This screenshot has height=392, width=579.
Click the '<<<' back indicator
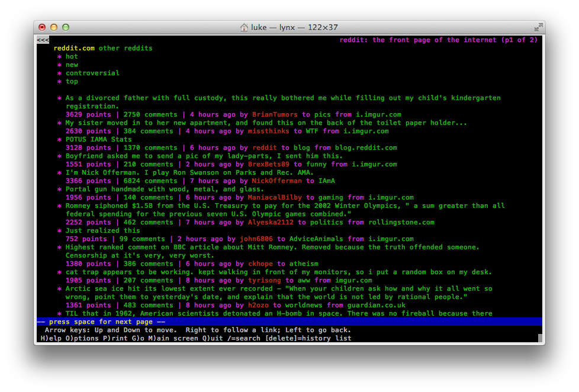[43, 40]
